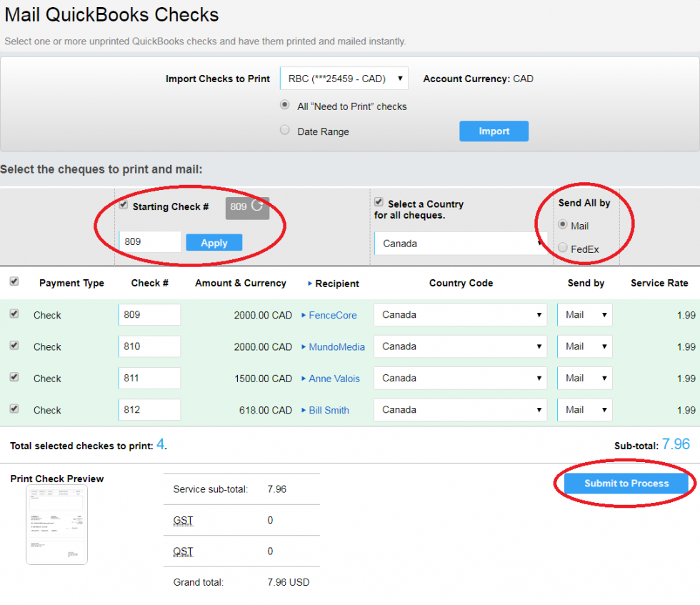This screenshot has height=605, width=700.
Task: Uncheck the Select a Country checkbox
Action: 378,201
